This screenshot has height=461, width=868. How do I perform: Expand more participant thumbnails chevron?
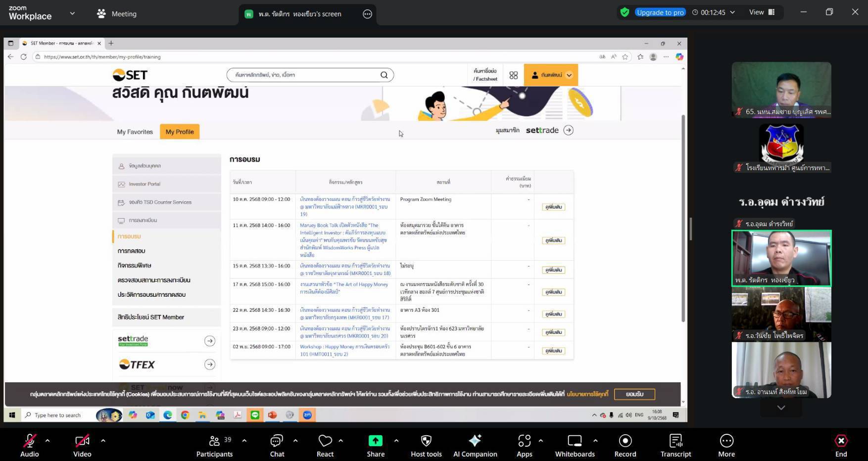click(x=781, y=408)
